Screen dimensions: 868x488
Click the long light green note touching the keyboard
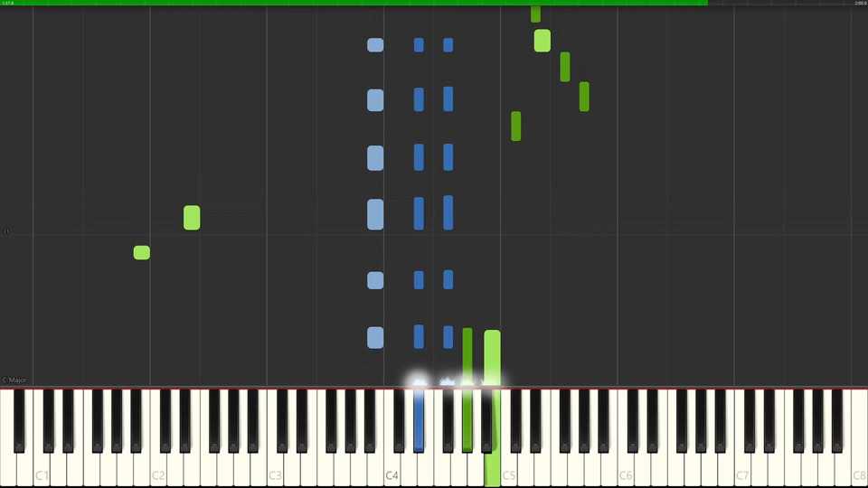point(492,358)
